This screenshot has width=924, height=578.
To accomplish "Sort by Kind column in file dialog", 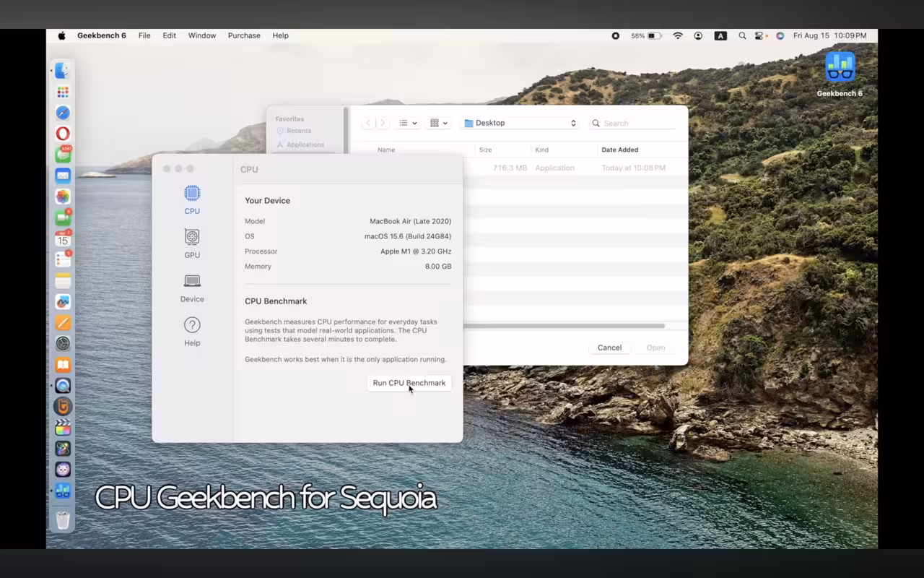I will (x=542, y=150).
